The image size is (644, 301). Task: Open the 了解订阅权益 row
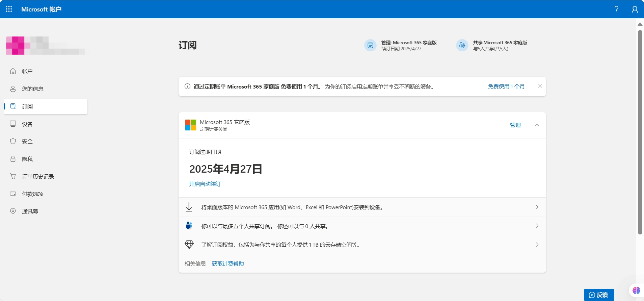[362, 245]
